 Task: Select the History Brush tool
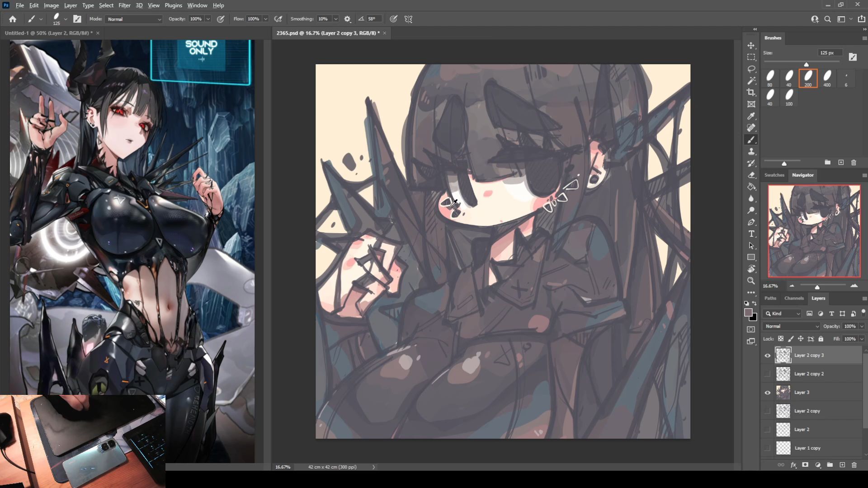[751, 164]
